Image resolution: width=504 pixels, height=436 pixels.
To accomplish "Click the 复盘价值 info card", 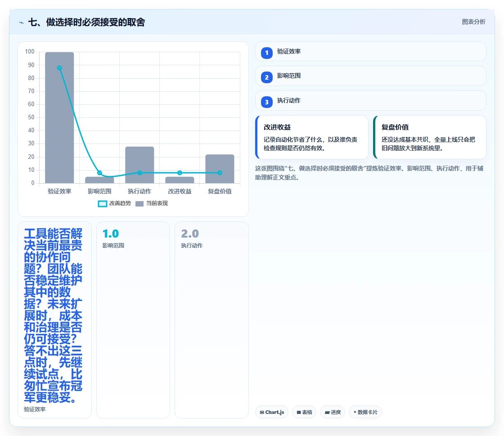I will (x=429, y=137).
